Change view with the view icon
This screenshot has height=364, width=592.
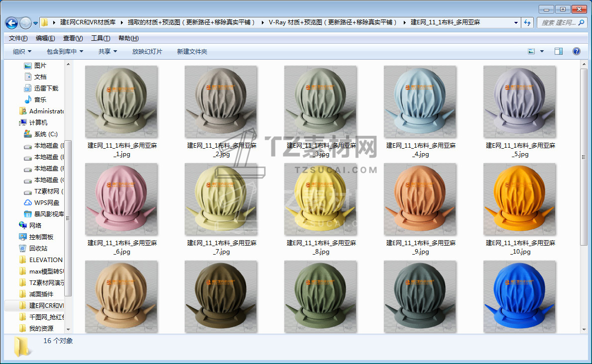click(531, 51)
